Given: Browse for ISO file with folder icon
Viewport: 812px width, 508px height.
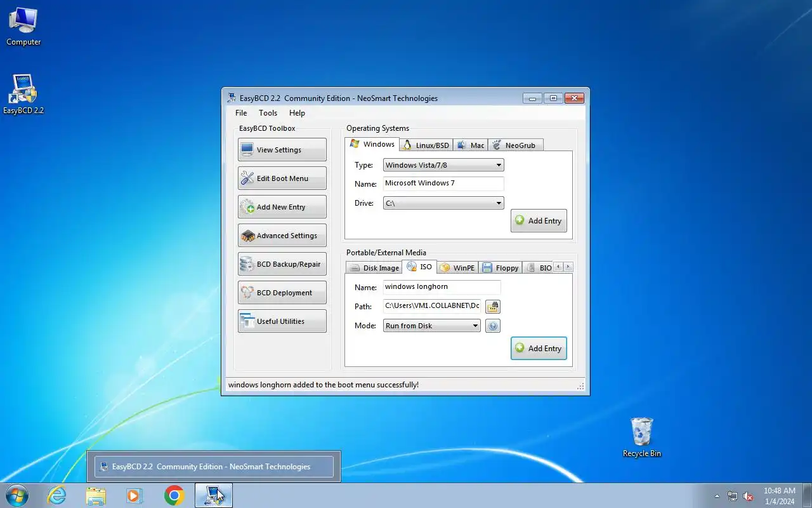Looking at the screenshot, I should click(x=493, y=307).
